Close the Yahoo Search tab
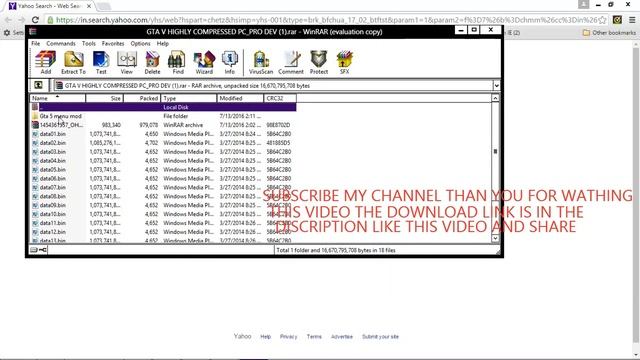 tap(89, 6)
